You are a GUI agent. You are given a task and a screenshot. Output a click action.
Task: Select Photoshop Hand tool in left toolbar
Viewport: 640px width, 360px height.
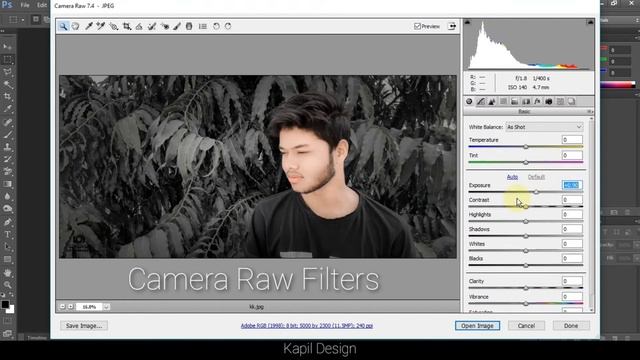7,272
